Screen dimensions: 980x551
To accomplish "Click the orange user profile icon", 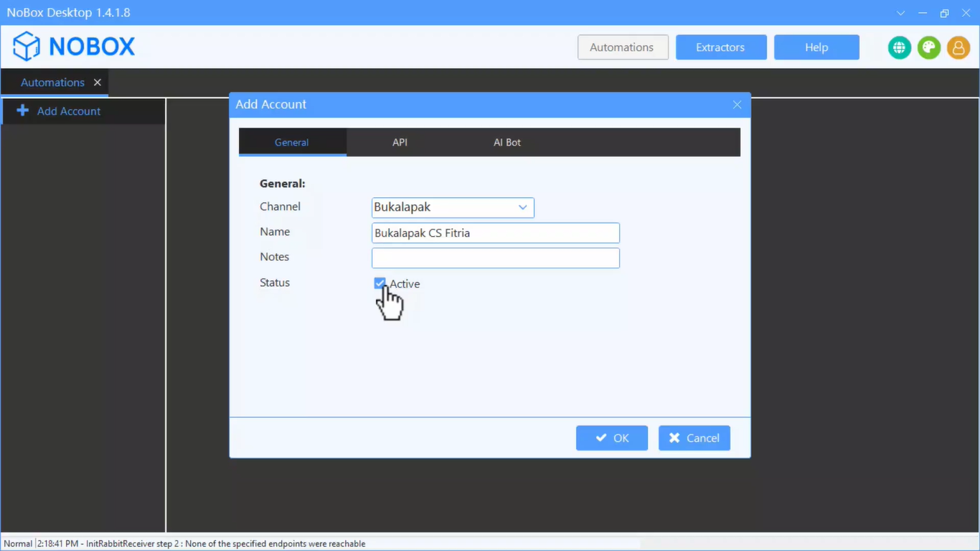I will tap(958, 47).
